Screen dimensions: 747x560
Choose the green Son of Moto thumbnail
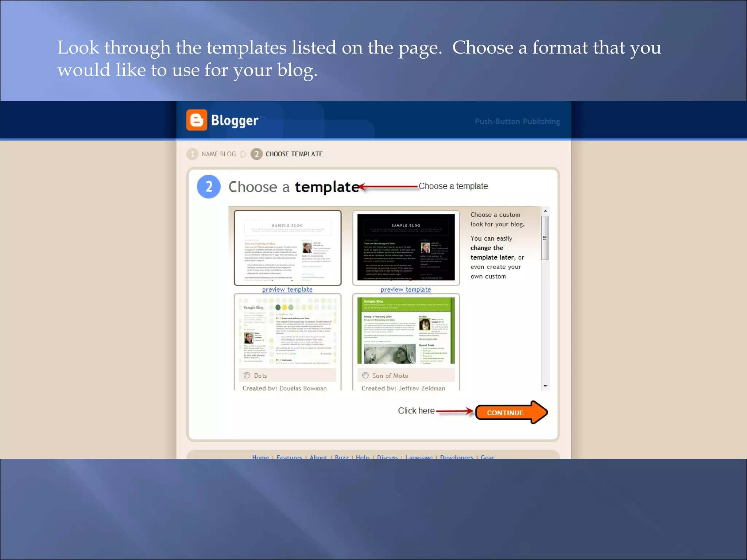(x=406, y=331)
